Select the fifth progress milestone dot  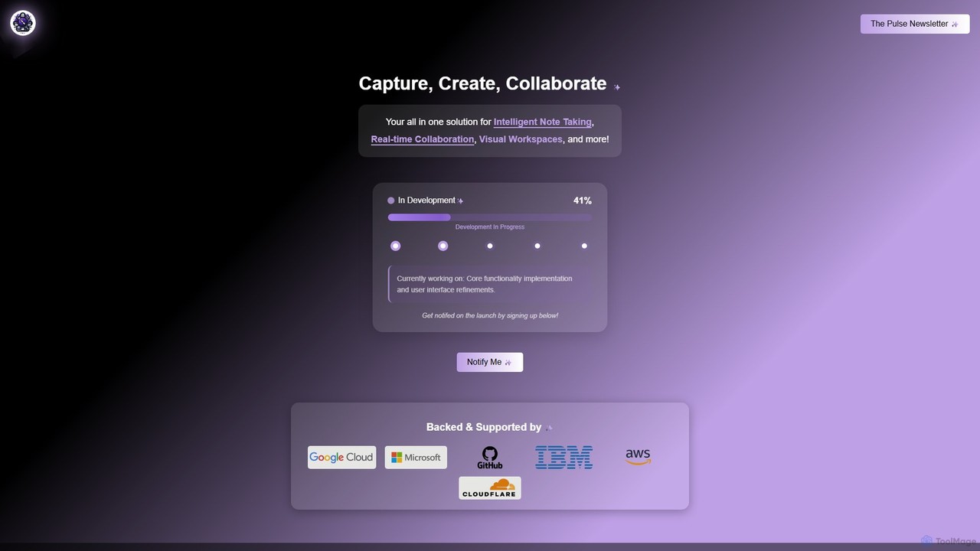584,246
